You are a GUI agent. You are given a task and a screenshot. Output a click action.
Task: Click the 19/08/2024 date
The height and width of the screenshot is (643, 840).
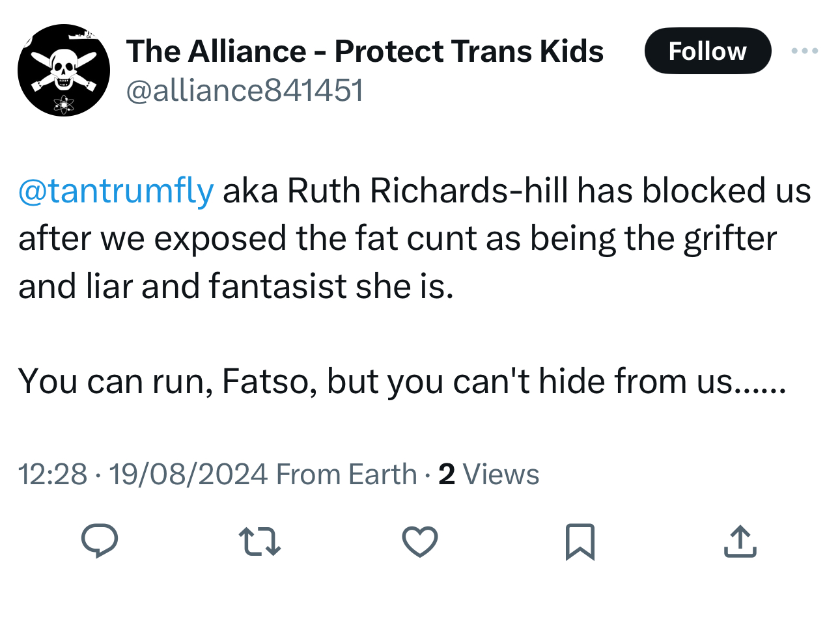pyautogui.click(x=188, y=474)
